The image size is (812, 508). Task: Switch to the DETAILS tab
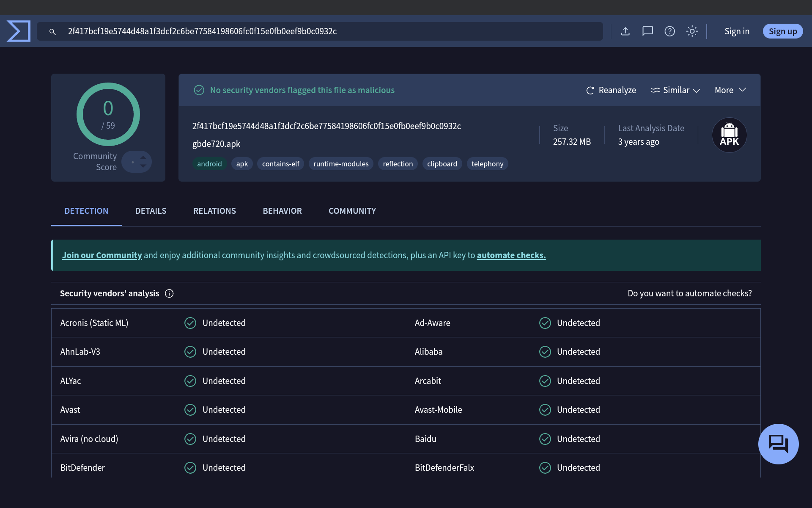151,211
